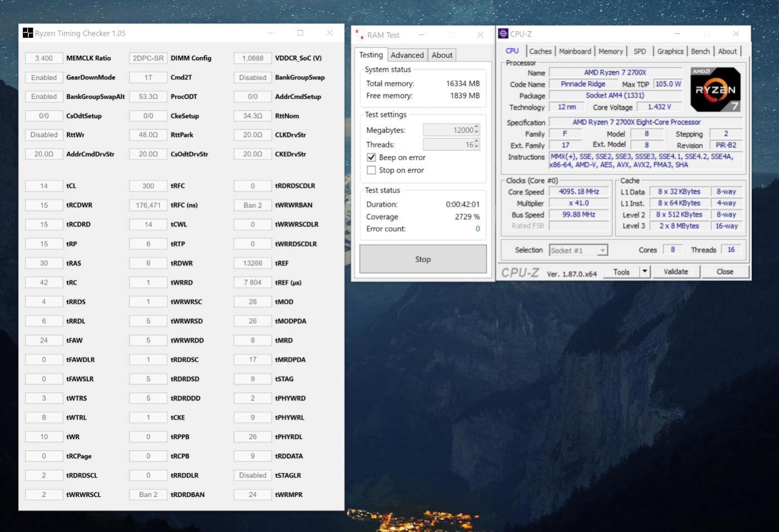
Task: Close the RAM Test window
Action: [x=480, y=35]
